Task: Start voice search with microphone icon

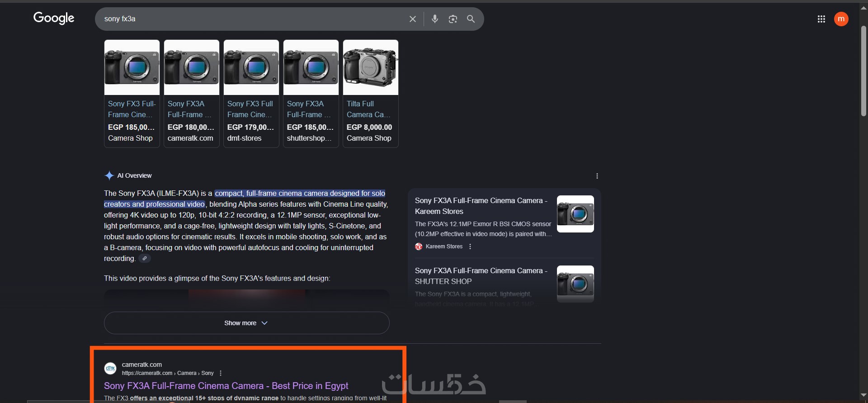Action: pos(435,19)
